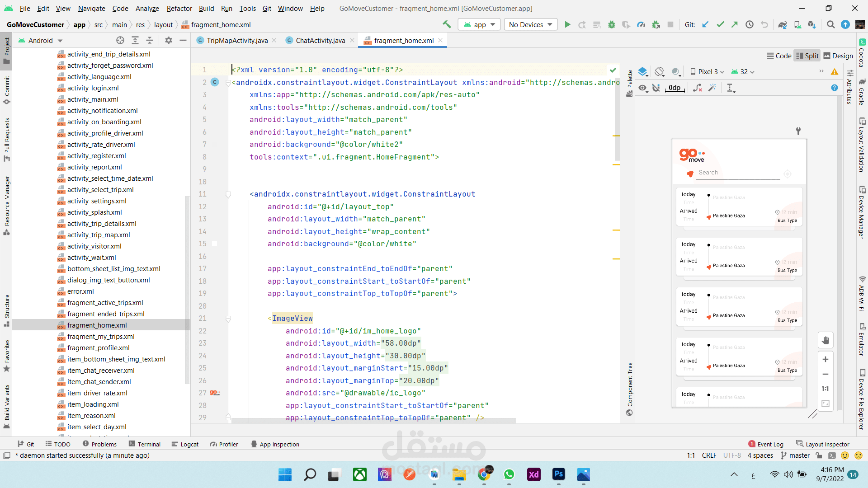The height and width of the screenshot is (488, 868).
Task: Open activity_login.xml in project tree
Action: (x=93, y=88)
